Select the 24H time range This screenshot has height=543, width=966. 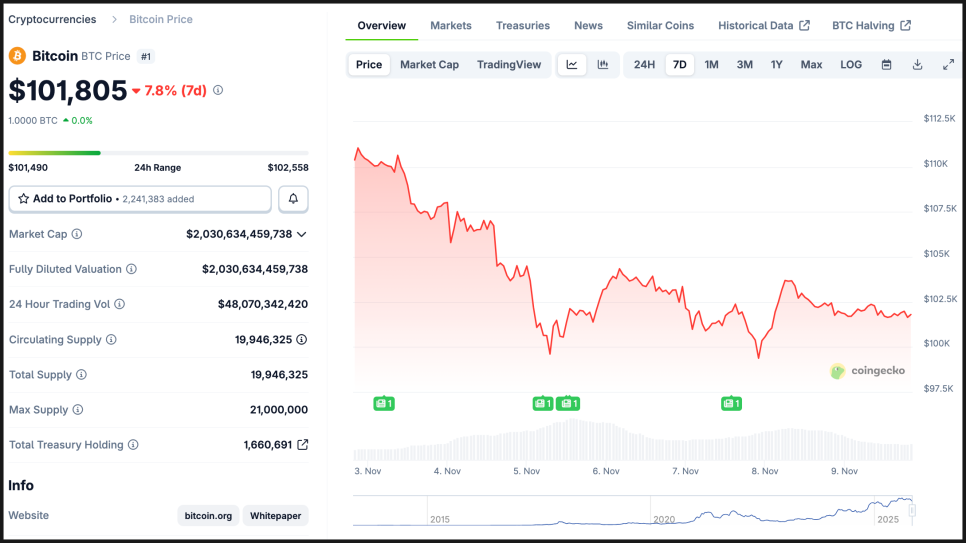(644, 65)
